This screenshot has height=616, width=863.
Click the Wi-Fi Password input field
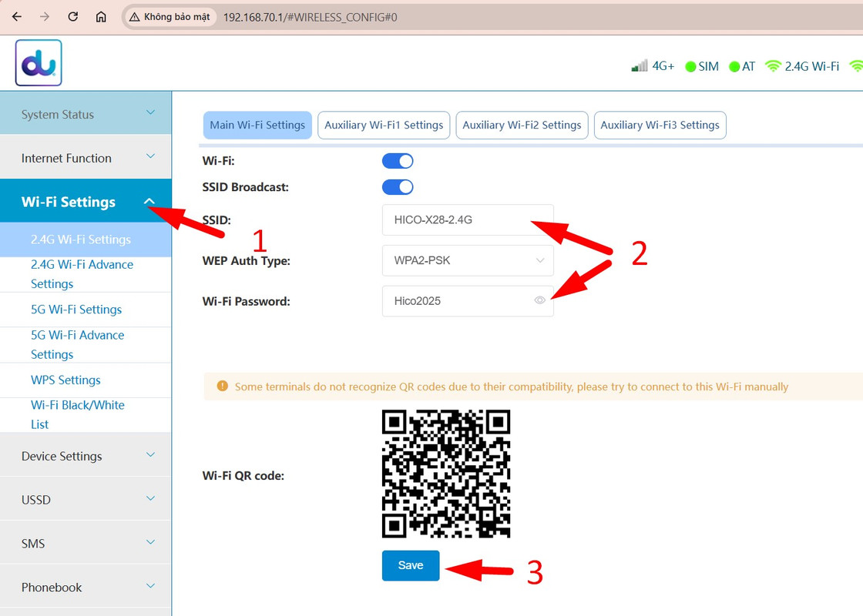468,301
